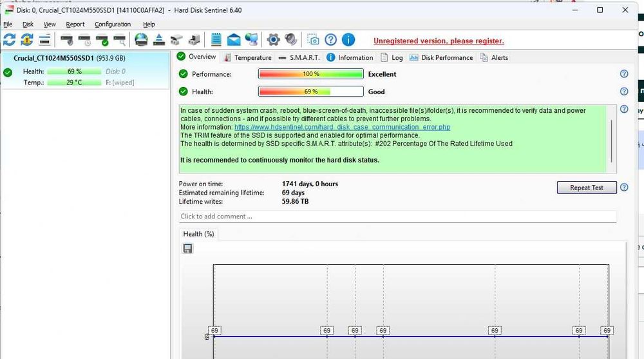Click the sidebar 69 % Health bar

(x=74, y=71)
